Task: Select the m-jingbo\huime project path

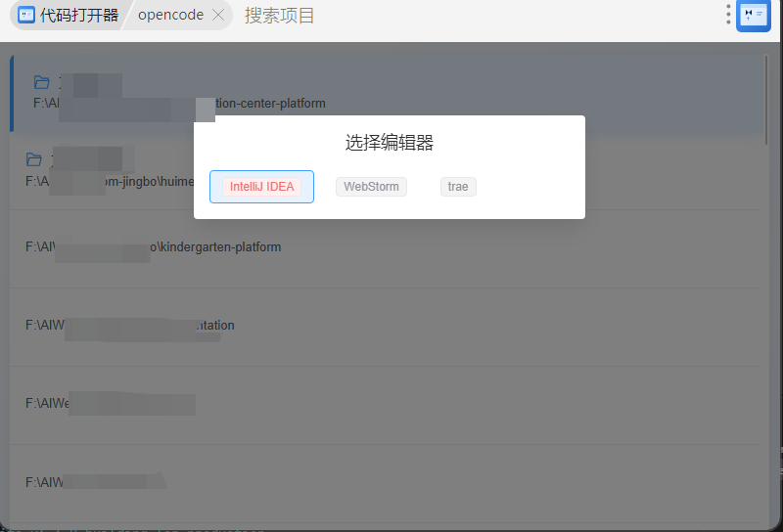Action: tap(110, 181)
